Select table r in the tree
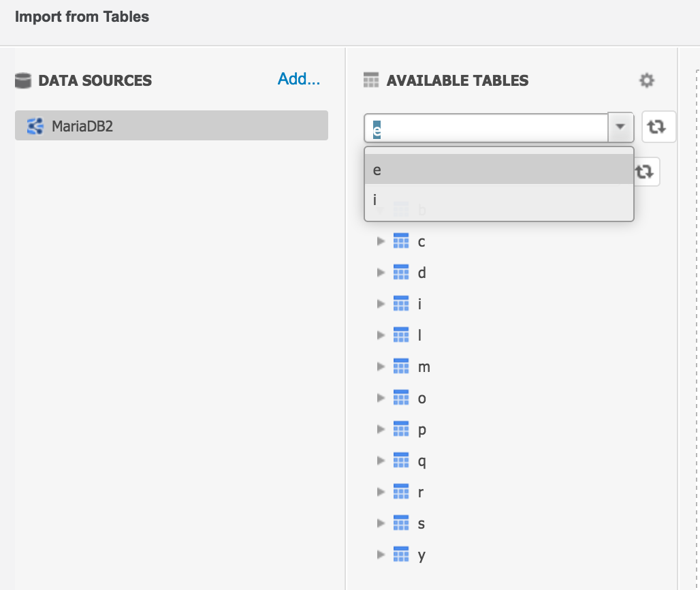This screenshot has width=700, height=590. pos(421,491)
